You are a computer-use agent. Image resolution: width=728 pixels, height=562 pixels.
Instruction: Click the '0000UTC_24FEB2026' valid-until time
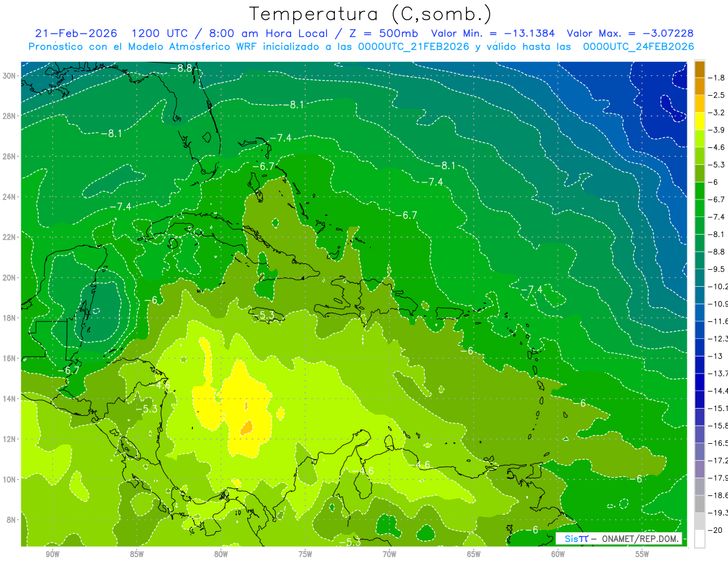(x=638, y=46)
